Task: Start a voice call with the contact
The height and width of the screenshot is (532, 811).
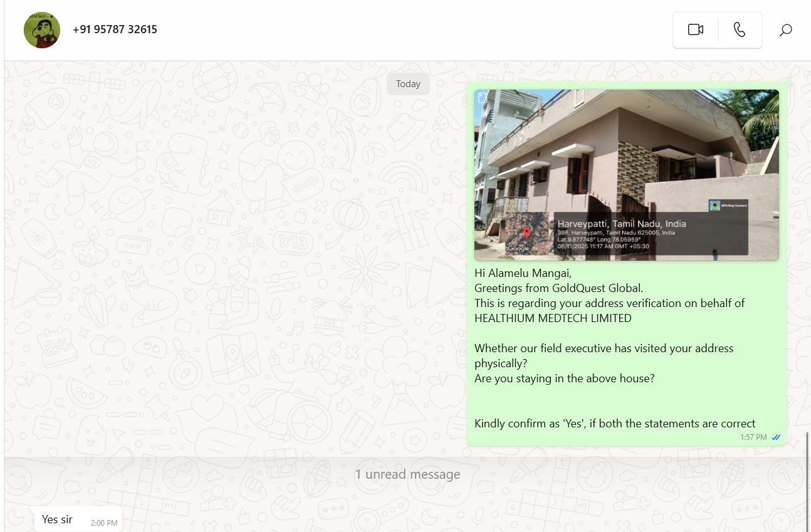Action: (x=740, y=29)
